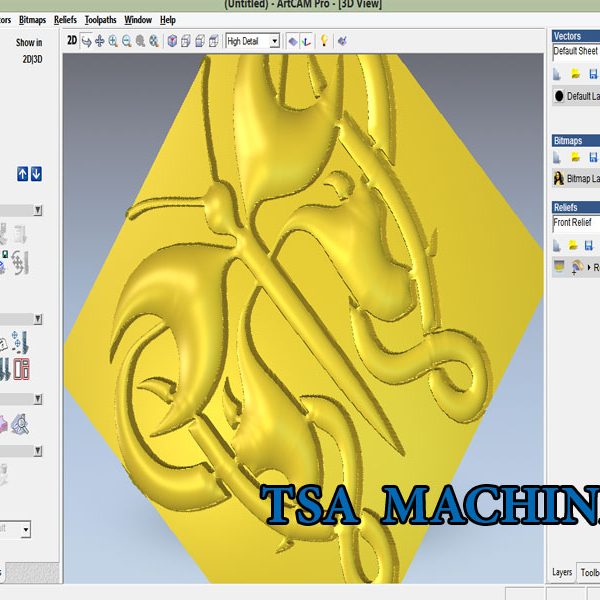Click the twiddle/rotate view icon

86,41
